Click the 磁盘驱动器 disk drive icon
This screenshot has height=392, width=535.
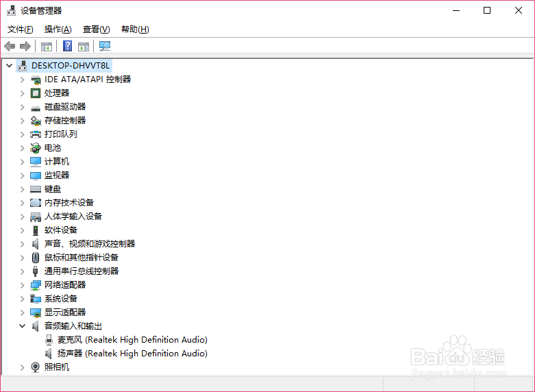click(x=36, y=108)
